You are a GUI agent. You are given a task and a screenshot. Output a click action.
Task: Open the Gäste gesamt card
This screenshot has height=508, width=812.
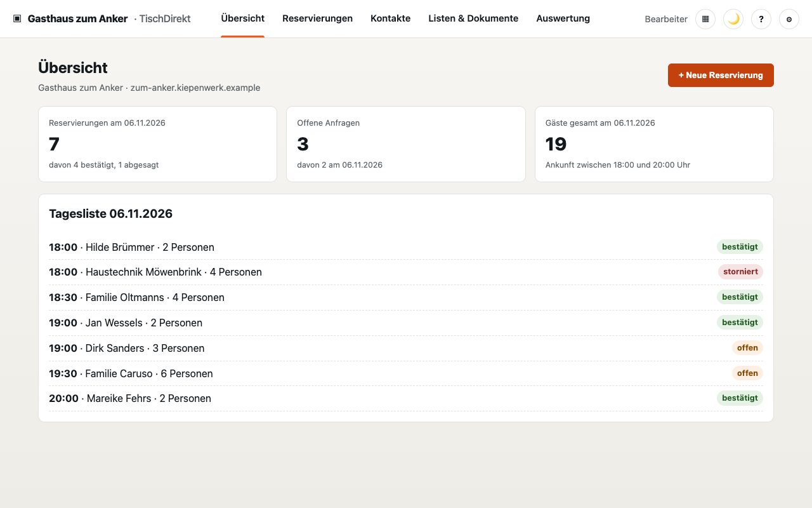coord(654,144)
